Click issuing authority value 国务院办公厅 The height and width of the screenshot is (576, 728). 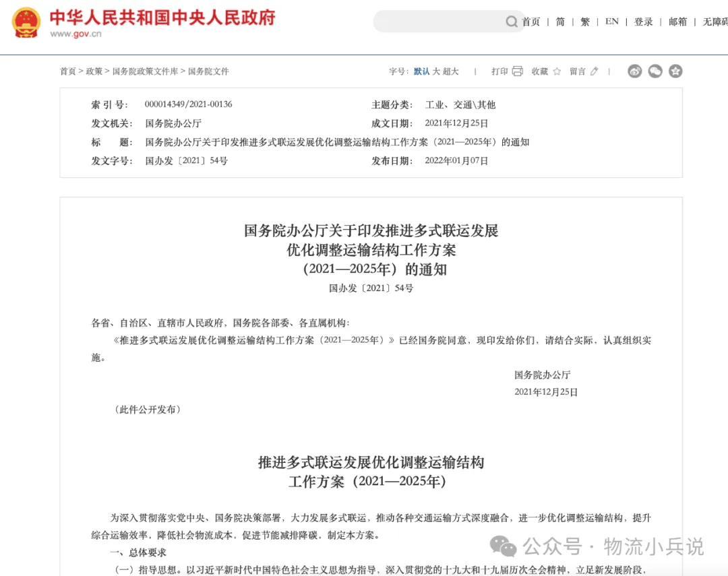pyautogui.click(x=173, y=123)
